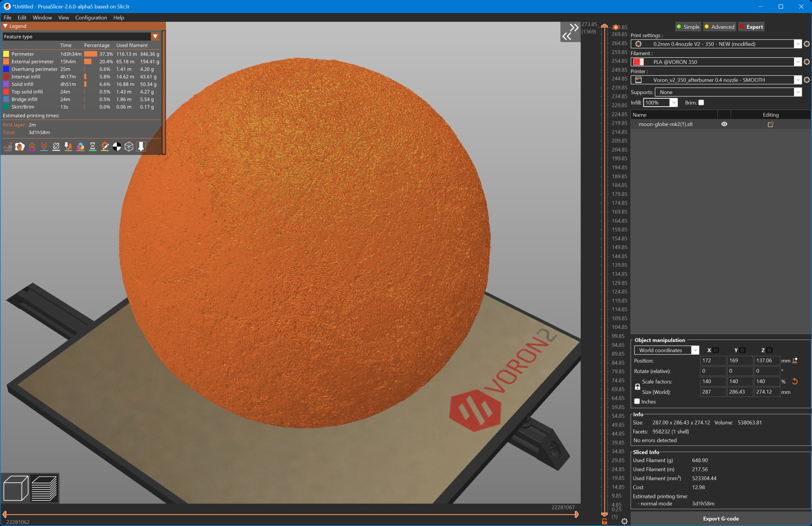Viewport: 812px width, 526px height.
Task: Toggle center of gravity icon
Action: coord(117,147)
